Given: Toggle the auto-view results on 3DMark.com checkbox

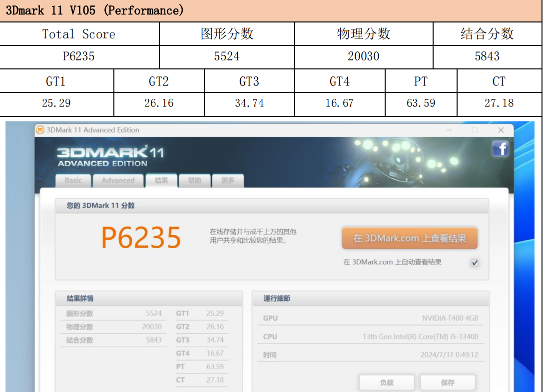Looking at the screenshot, I should click(x=475, y=263).
